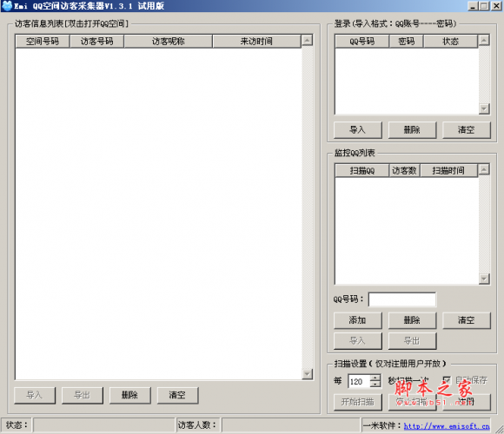Click the 密码 column header

point(407,42)
